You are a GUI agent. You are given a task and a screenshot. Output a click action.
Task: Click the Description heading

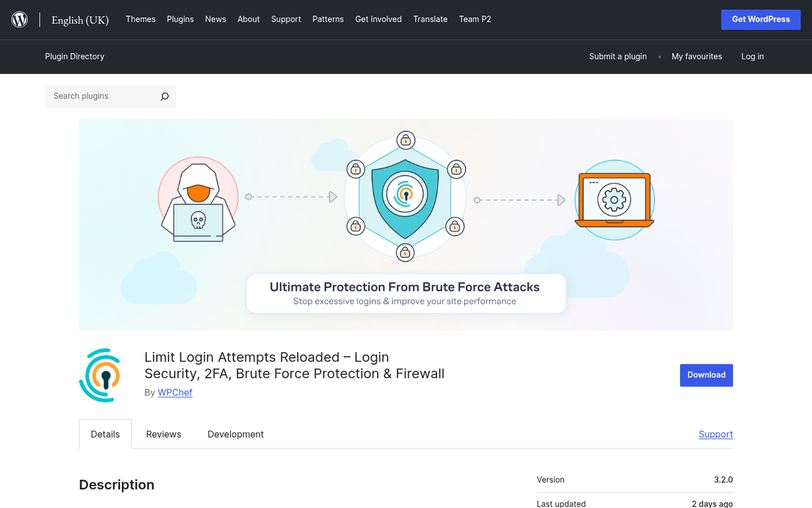click(x=117, y=485)
